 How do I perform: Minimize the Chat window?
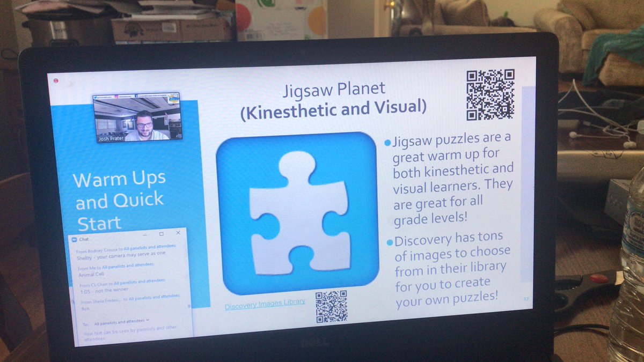click(x=145, y=235)
